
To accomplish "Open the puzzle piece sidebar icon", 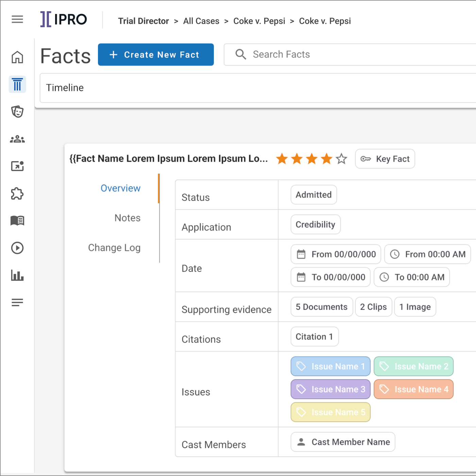I will coord(17,193).
